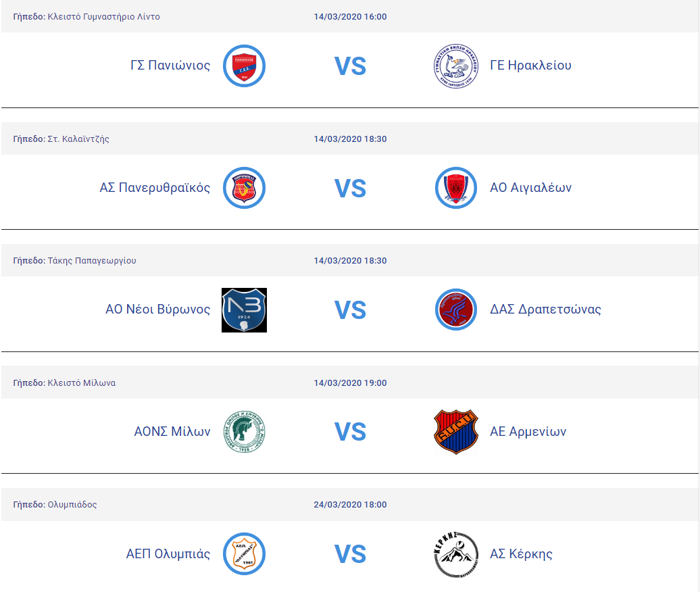Click the ΑΕ Αρμενίων orange shield logo
The image size is (700, 592).
456,432
